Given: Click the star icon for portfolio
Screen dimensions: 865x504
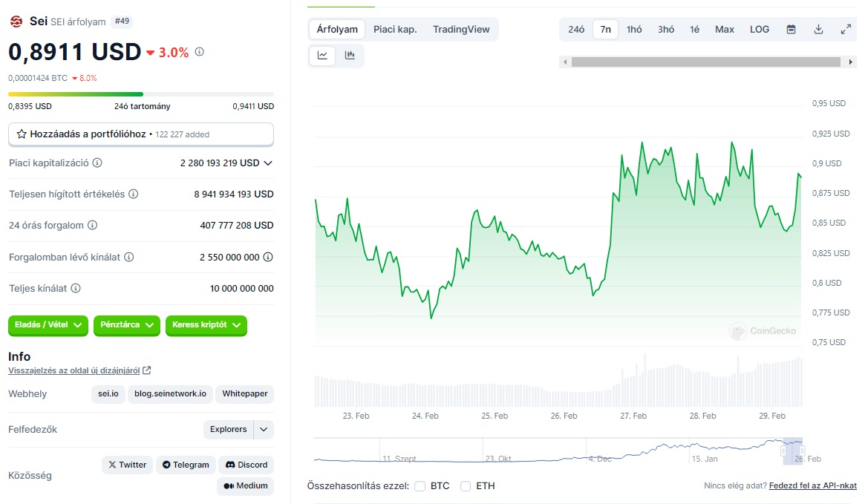Looking at the screenshot, I should click(x=22, y=134).
